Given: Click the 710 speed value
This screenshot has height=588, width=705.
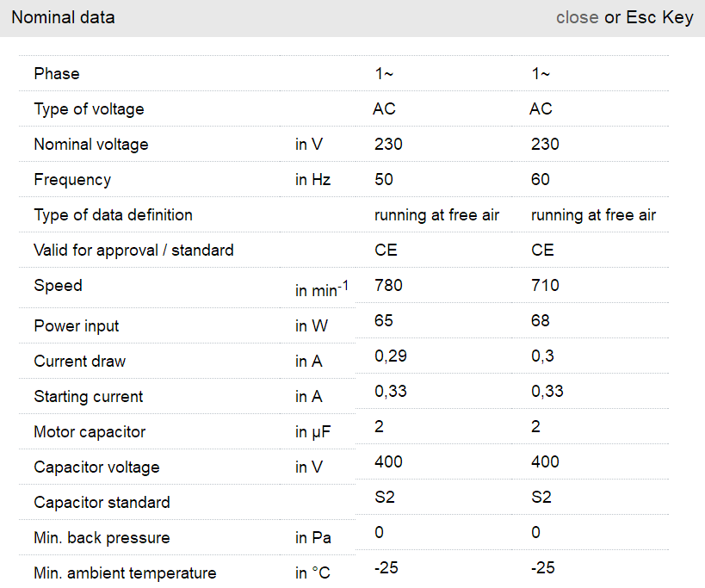Looking at the screenshot, I should pos(545,285).
